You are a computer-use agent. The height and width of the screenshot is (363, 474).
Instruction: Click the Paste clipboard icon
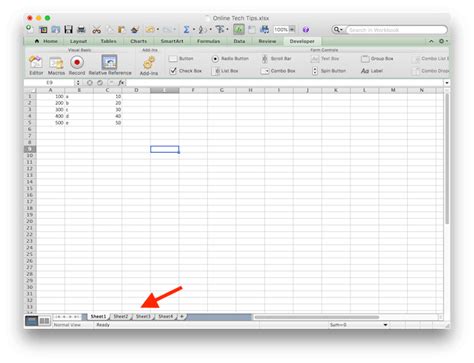click(121, 30)
